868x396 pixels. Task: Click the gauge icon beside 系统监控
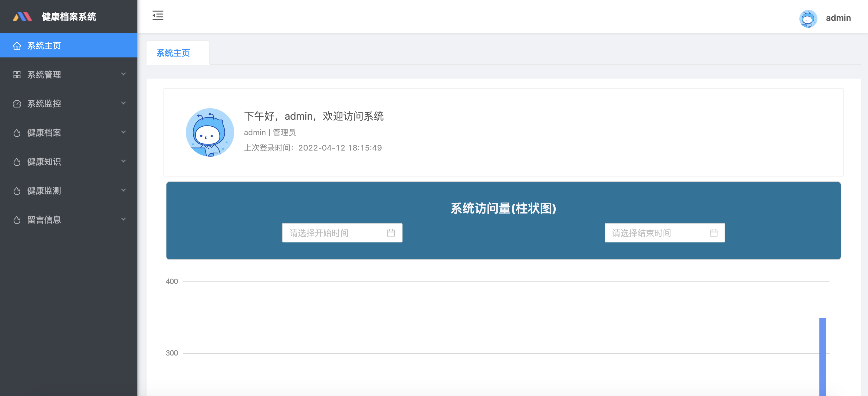point(17,104)
